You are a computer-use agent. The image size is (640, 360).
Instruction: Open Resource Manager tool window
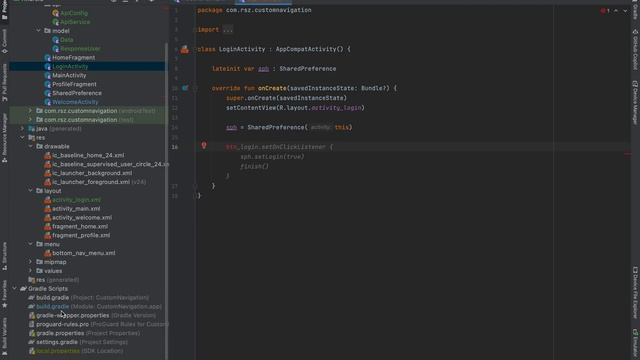click(4, 138)
